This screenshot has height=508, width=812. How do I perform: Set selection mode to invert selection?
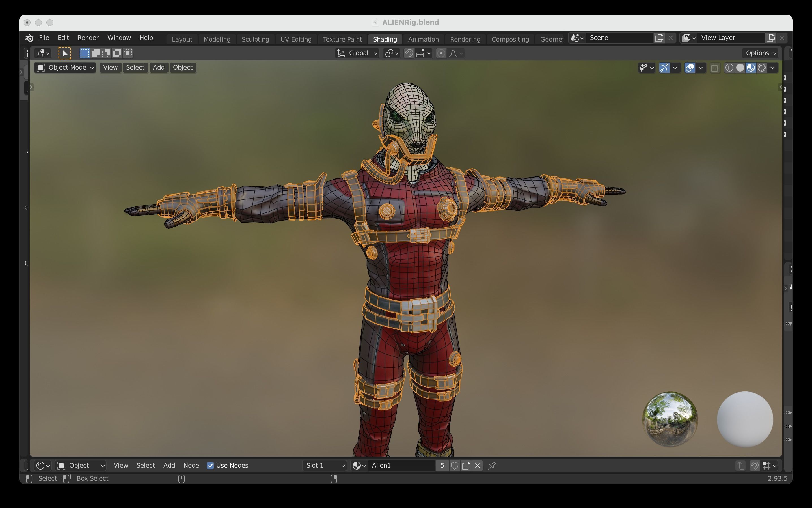tap(117, 53)
